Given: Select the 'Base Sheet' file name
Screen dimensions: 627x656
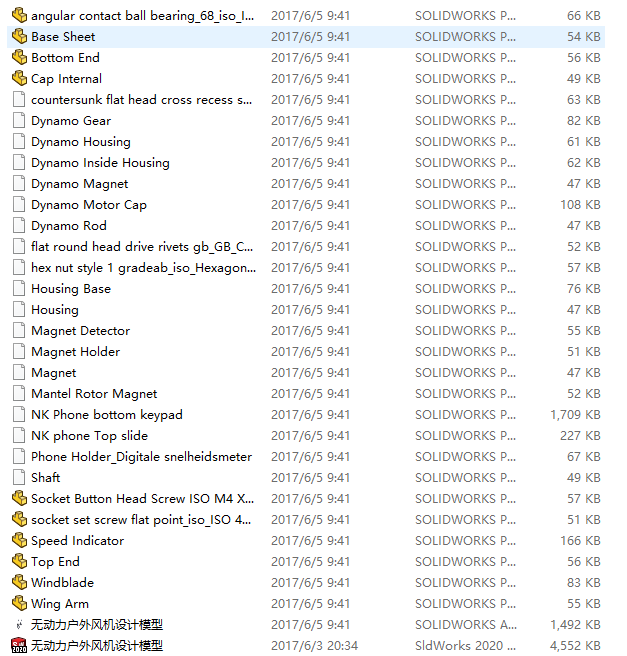Looking at the screenshot, I should [63, 36].
